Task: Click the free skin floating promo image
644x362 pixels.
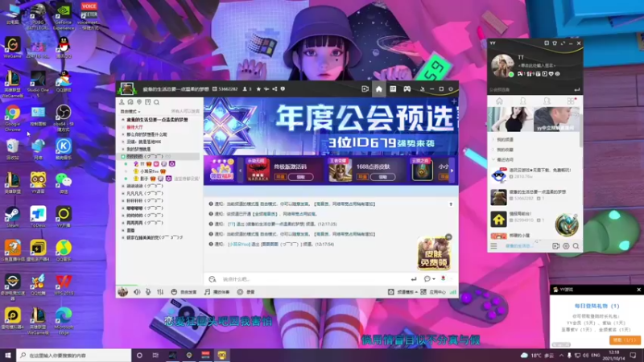Action: pyautogui.click(x=434, y=253)
